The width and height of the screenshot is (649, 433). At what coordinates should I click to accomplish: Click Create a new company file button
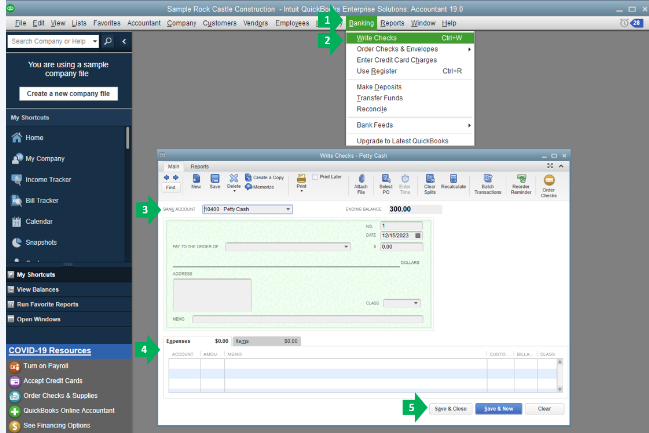pyautogui.click(x=68, y=94)
